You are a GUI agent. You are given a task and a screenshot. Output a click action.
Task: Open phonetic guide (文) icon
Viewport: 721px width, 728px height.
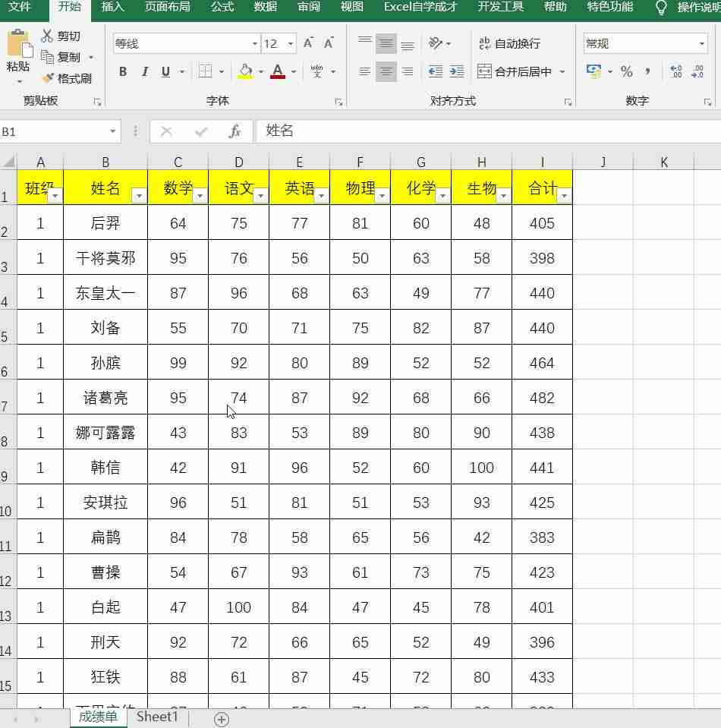316,71
